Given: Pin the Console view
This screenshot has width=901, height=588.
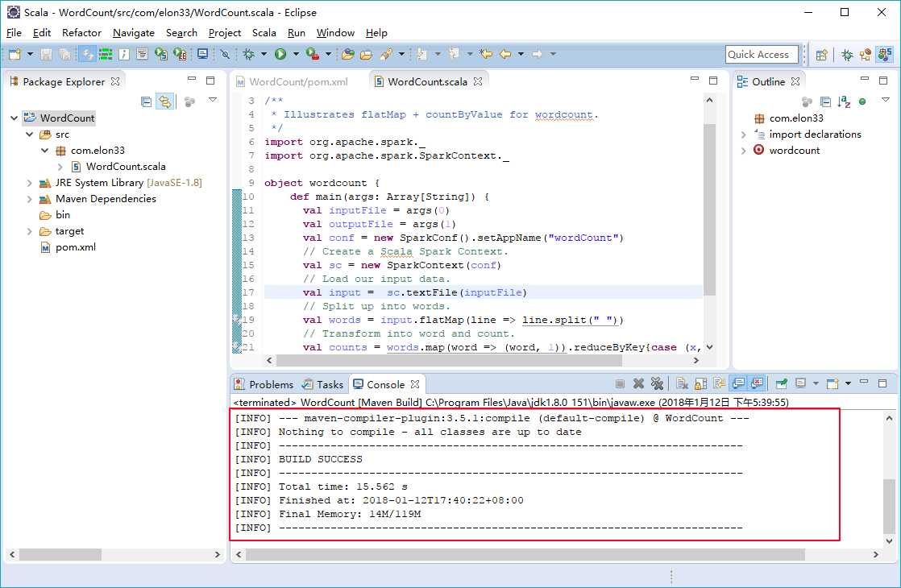Looking at the screenshot, I should tap(782, 383).
